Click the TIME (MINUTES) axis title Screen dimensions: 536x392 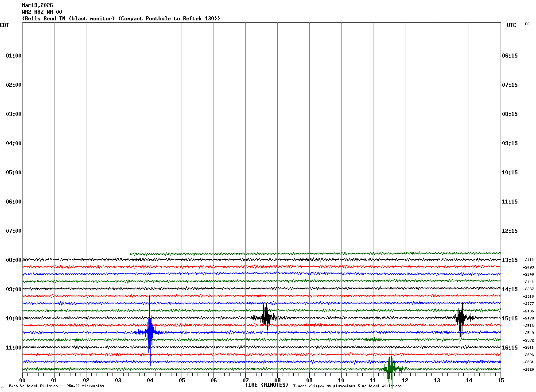coord(267,385)
